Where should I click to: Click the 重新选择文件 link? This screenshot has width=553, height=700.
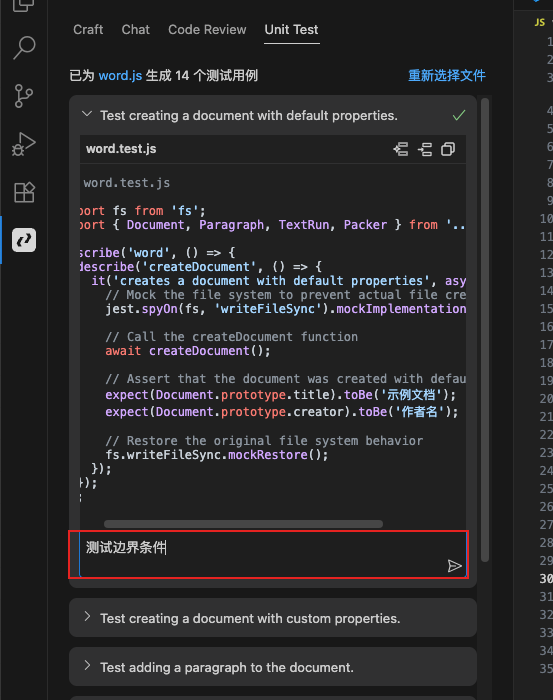447,75
